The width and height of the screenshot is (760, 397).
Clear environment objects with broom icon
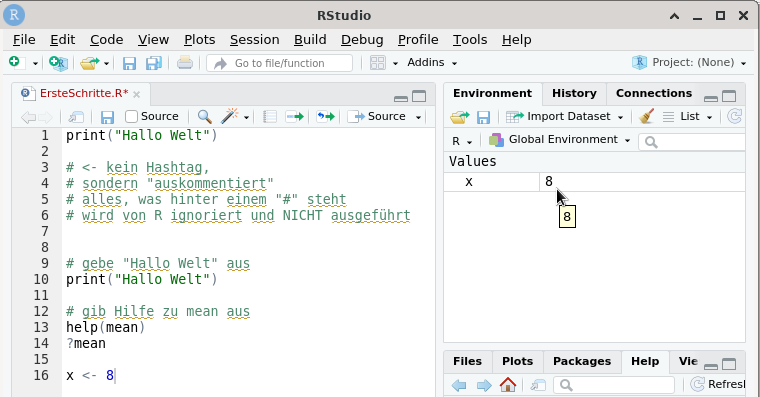pos(646,116)
